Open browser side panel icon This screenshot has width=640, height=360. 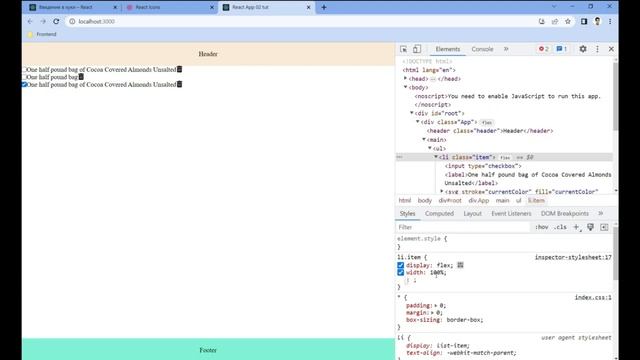pos(584,21)
